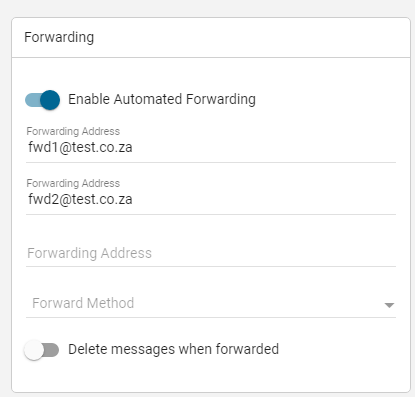
Task: Open the Forward Method dropdown
Action: [x=211, y=303]
